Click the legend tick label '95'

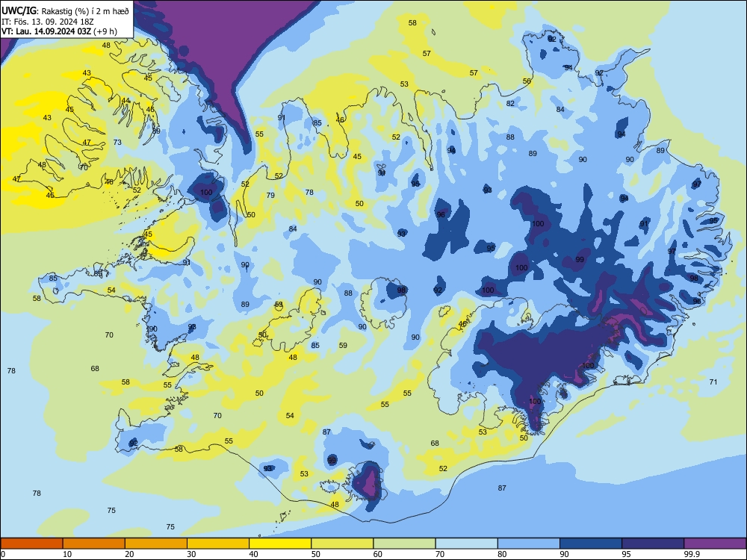pyautogui.click(x=627, y=554)
